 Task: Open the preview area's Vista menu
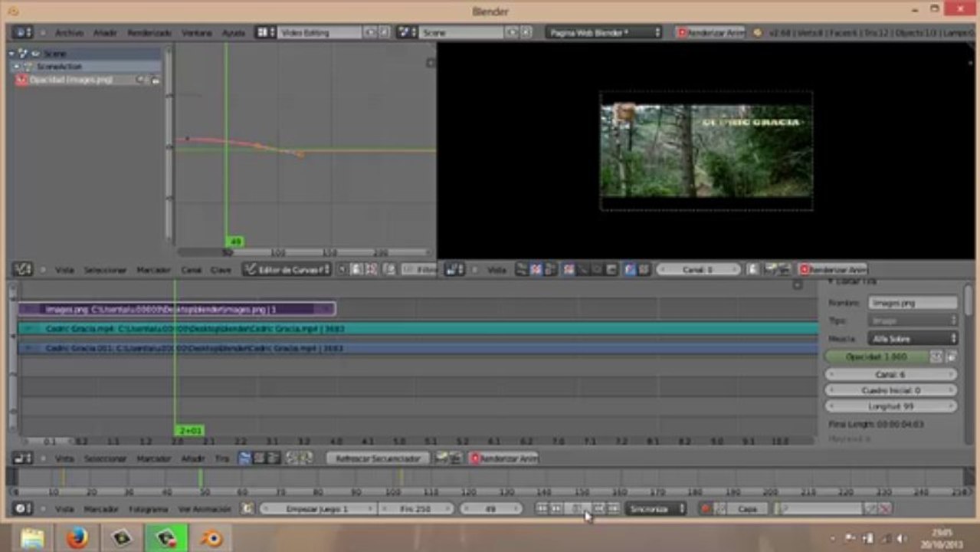(497, 270)
